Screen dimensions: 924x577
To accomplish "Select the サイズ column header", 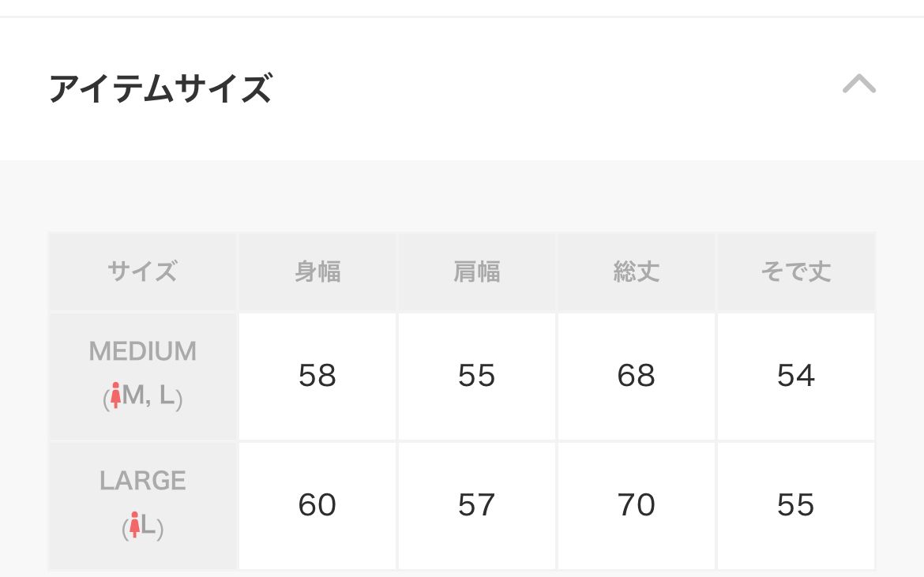I will (x=142, y=272).
